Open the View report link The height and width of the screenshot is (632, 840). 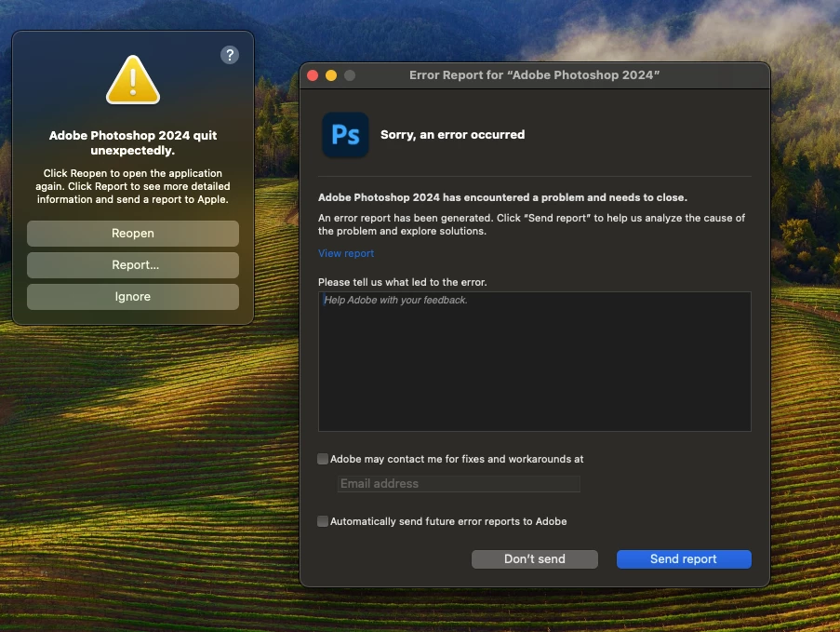pos(346,253)
